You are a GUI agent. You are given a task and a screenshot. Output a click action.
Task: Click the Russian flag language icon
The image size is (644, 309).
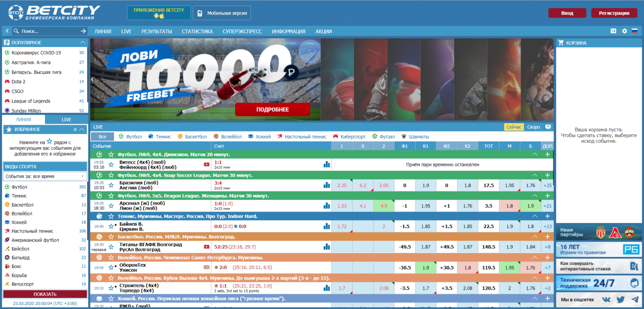point(634,31)
